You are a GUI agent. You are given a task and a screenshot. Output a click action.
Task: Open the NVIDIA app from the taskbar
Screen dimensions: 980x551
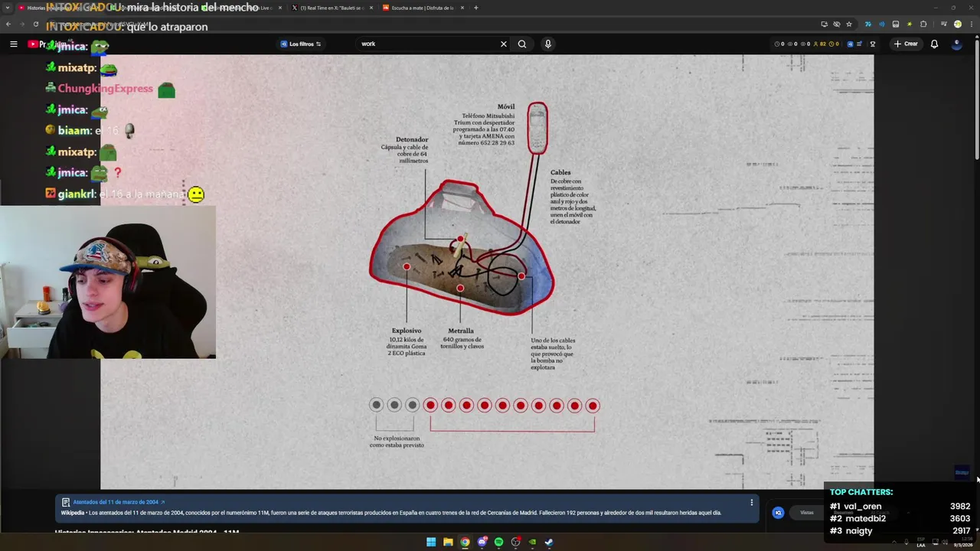(532, 542)
